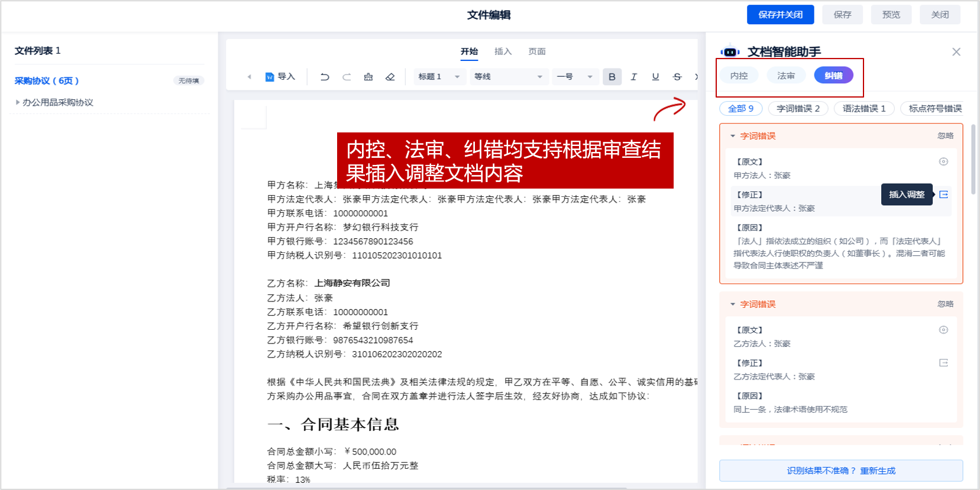Click the undo arrow icon
The width and height of the screenshot is (980, 490).
pyautogui.click(x=325, y=77)
